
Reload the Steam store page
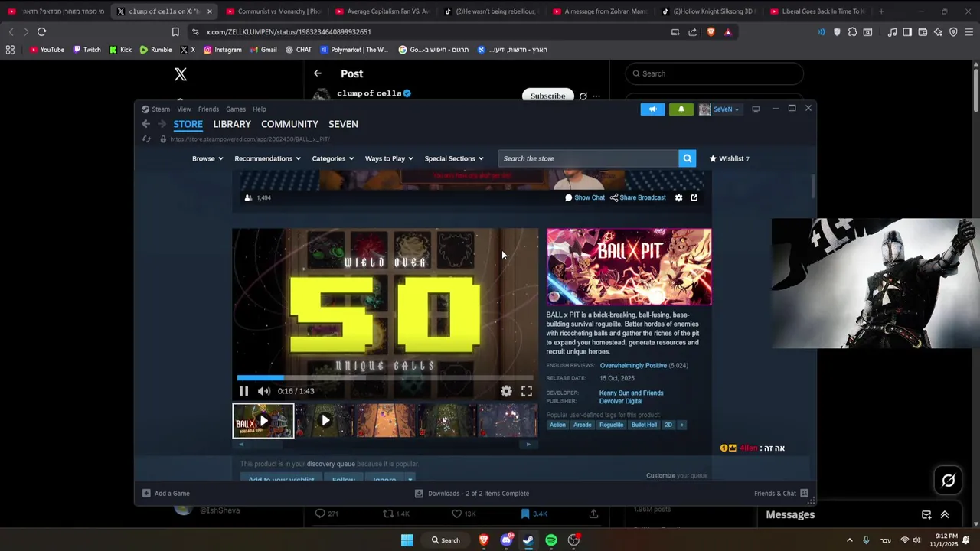146,139
